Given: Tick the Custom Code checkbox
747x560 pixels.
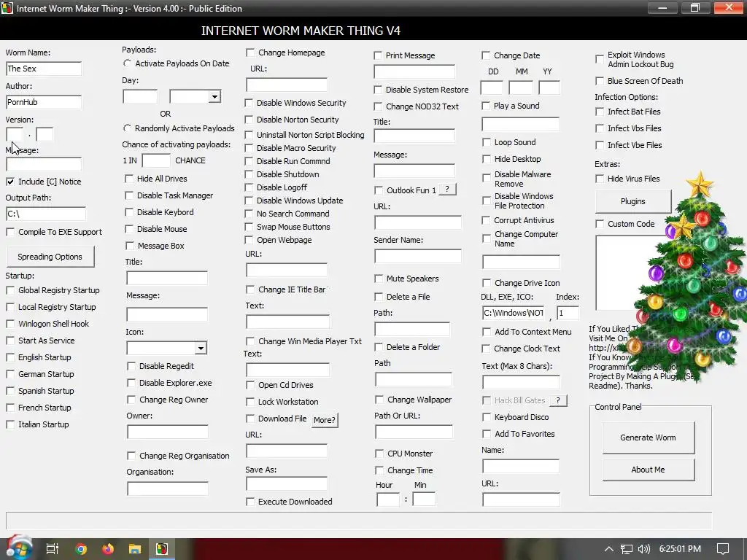Looking at the screenshot, I should pyautogui.click(x=600, y=224).
